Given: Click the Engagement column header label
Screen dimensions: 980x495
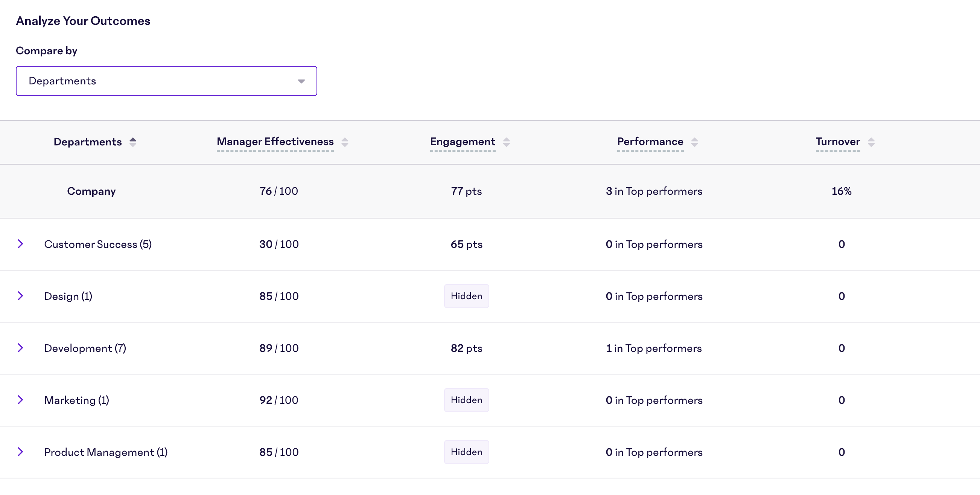Looking at the screenshot, I should pos(463,142).
